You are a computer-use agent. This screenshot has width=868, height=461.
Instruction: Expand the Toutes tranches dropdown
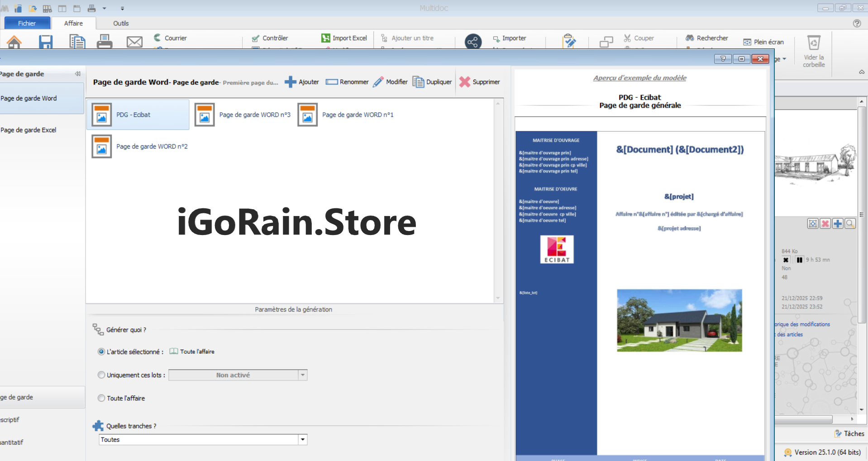click(x=302, y=440)
